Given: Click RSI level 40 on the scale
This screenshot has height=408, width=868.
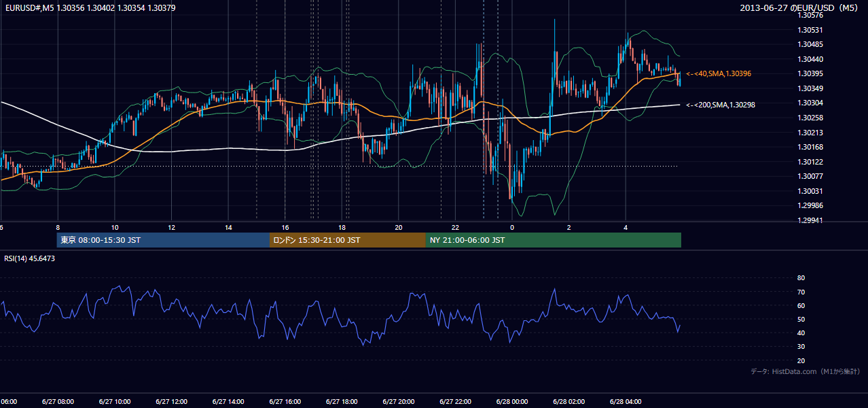Looking at the screenshot, I should 801,333.
